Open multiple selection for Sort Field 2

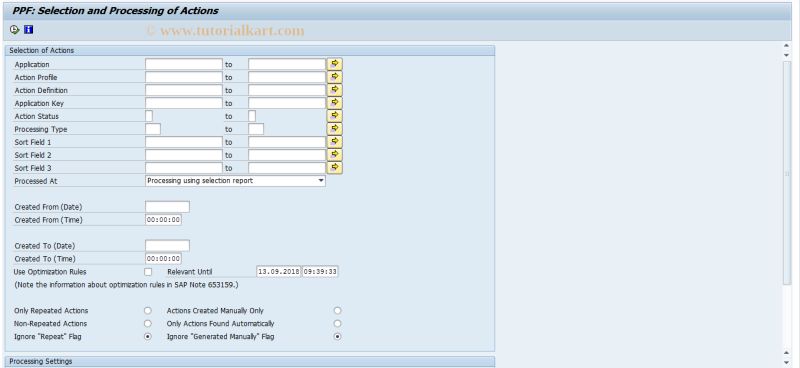tap(335, 155)
